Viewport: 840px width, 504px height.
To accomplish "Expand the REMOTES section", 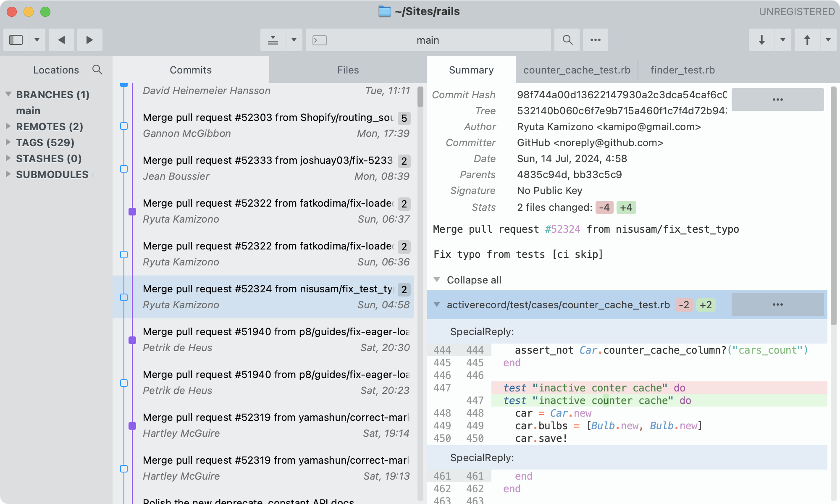I will [8, 127].
